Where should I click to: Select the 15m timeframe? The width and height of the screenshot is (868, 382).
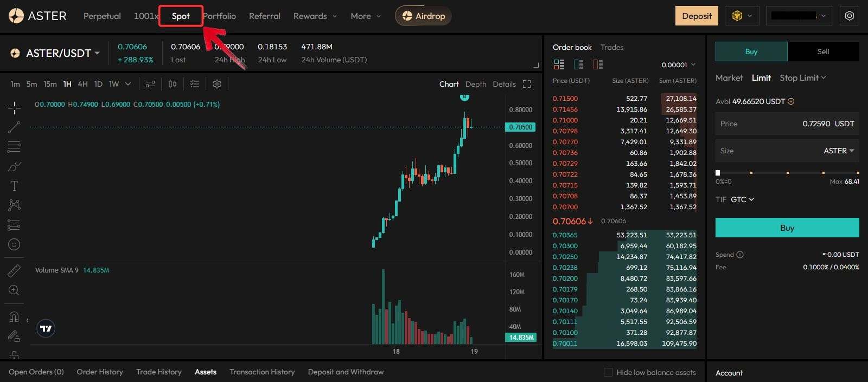50,84
